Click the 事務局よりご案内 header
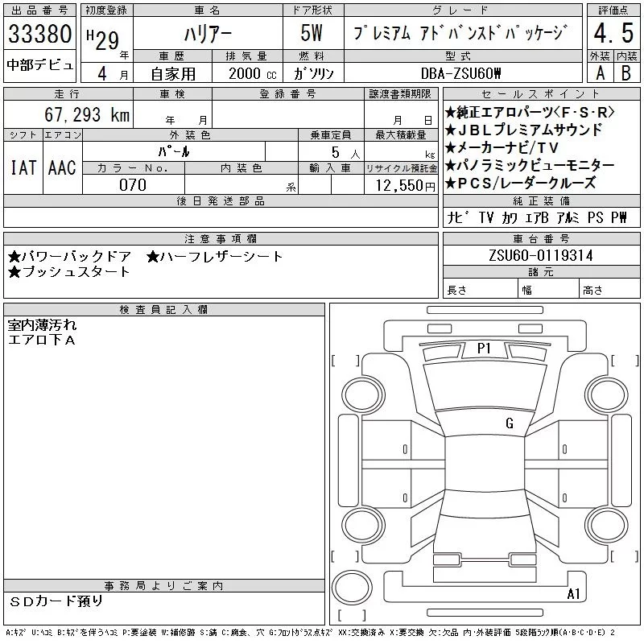 [x=163, y=586]
